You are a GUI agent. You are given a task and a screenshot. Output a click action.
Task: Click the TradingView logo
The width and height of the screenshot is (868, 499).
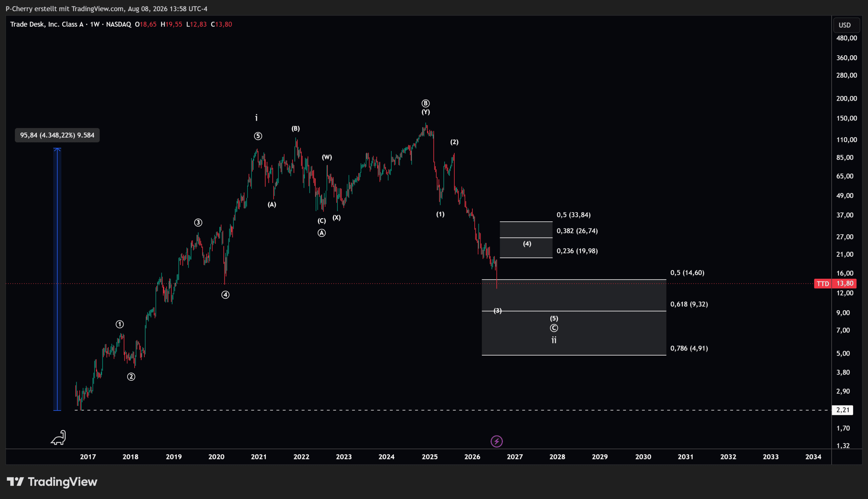tap(52, 482)
